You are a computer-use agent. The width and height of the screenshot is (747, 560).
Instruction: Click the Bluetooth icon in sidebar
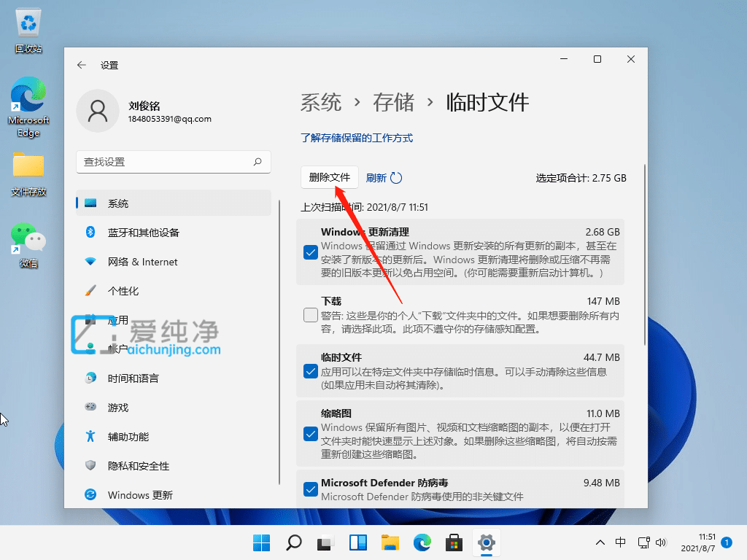[x=90, y=232]
